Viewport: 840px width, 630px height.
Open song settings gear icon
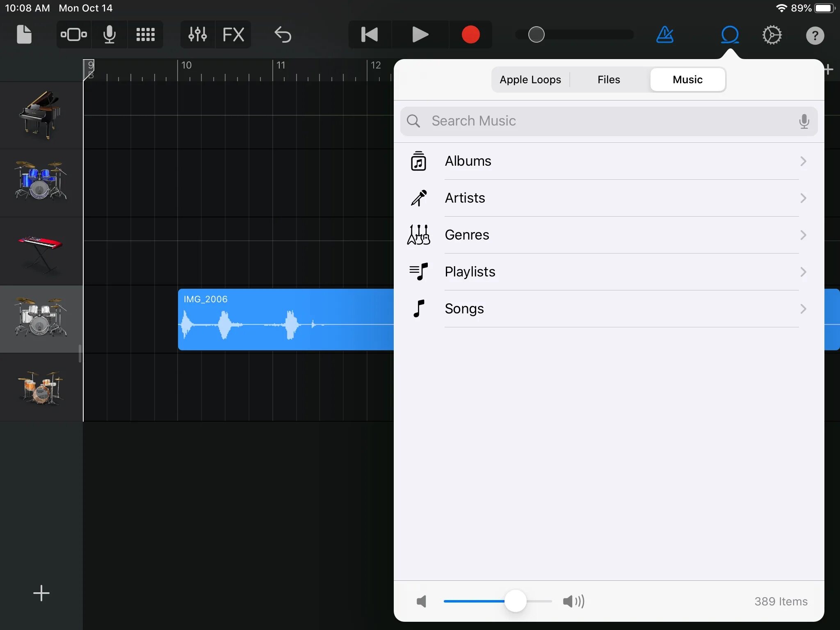[772, 35]
